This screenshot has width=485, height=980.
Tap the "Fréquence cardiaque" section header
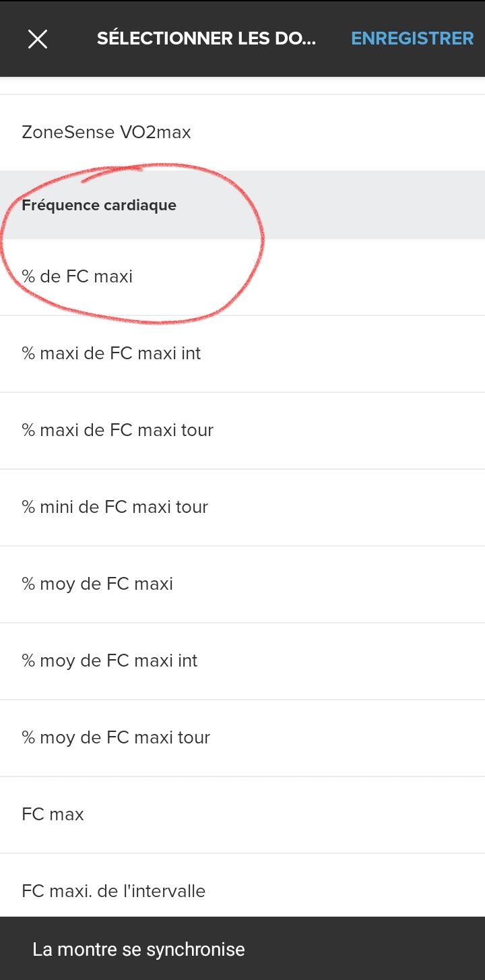(99, 205)
